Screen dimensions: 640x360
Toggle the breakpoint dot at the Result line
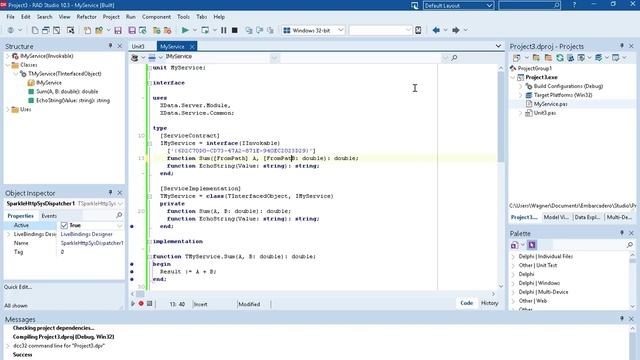(132, 272)
